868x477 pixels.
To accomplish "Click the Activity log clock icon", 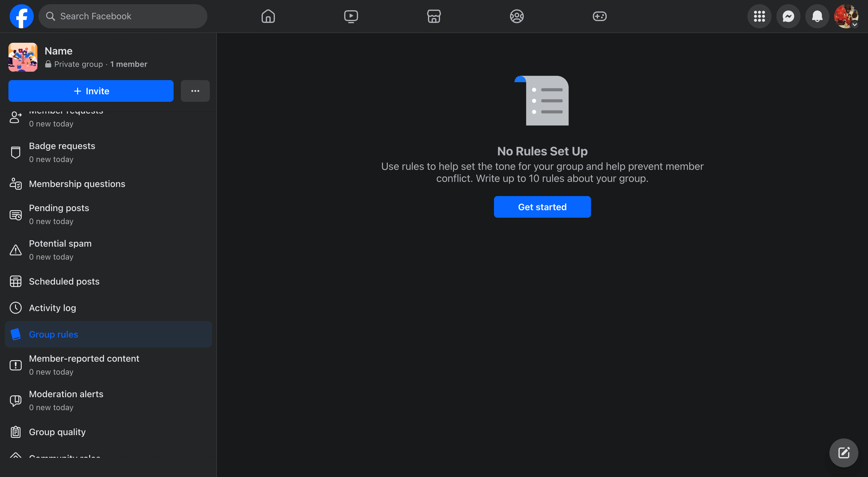I will coord(16,307).
